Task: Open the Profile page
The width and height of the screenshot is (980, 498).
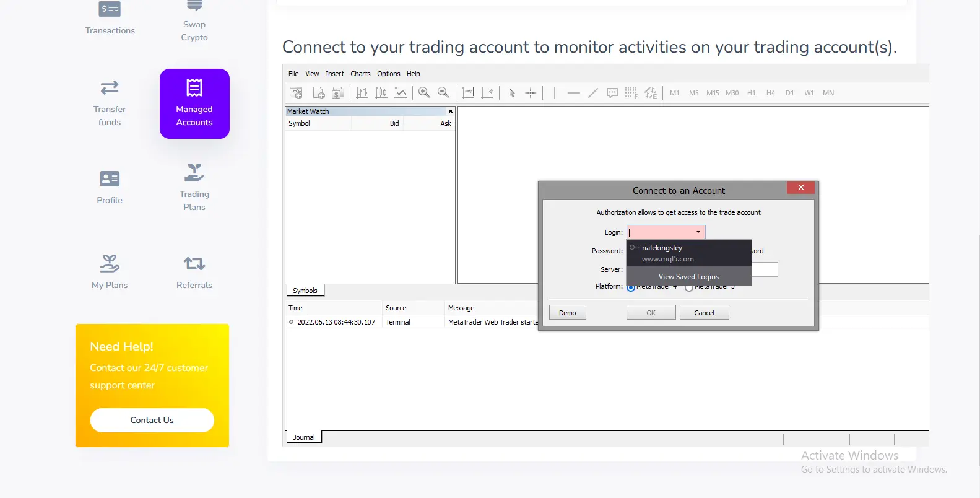Action: [110, 188]
